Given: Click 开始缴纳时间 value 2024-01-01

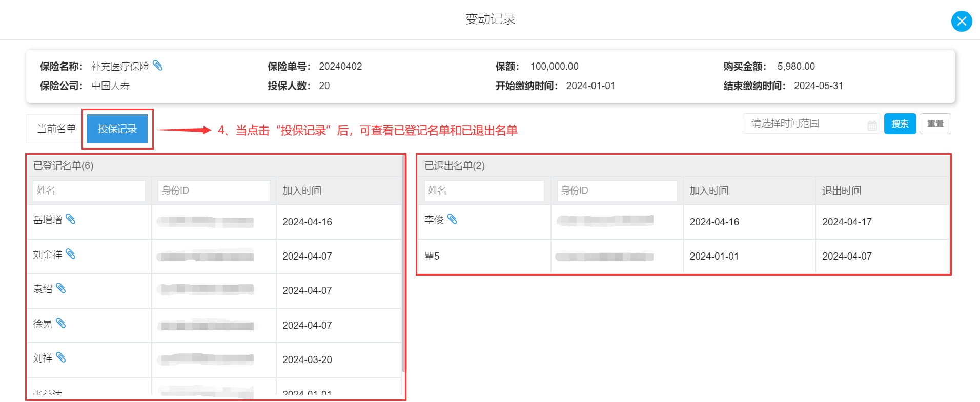Looking at the screenshot, I should pos(590,86).
